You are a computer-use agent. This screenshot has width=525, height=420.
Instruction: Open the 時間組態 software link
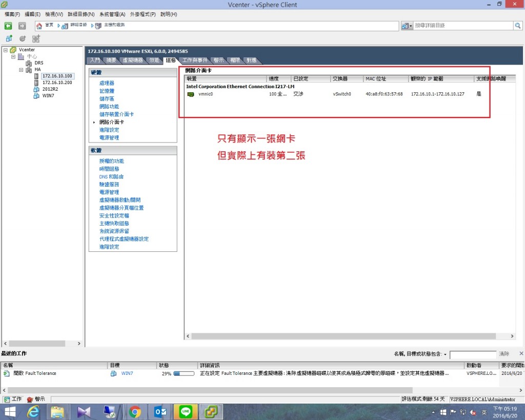(x=109, y=169)
